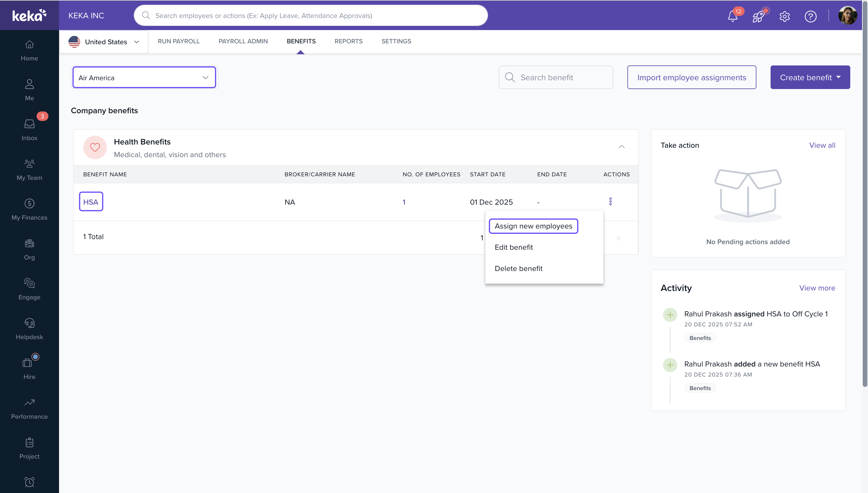This screenshot has height=493, width=868.
Task: Open the Create benefit dropdown button
Action: click(810, 77)
